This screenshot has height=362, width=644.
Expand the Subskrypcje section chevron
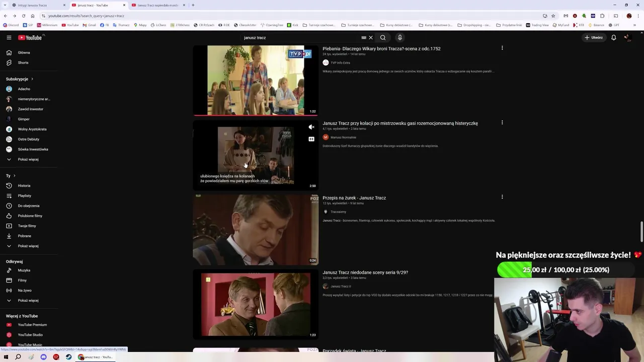[32, 79]
